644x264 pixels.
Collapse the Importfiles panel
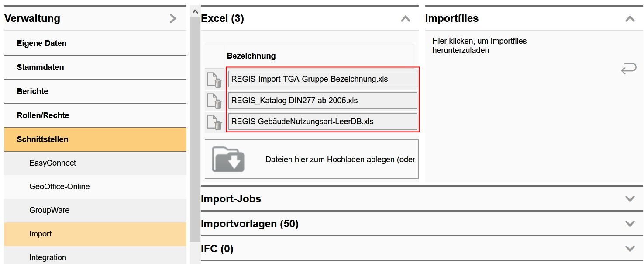pyautogui.click(x=630, y=19)
